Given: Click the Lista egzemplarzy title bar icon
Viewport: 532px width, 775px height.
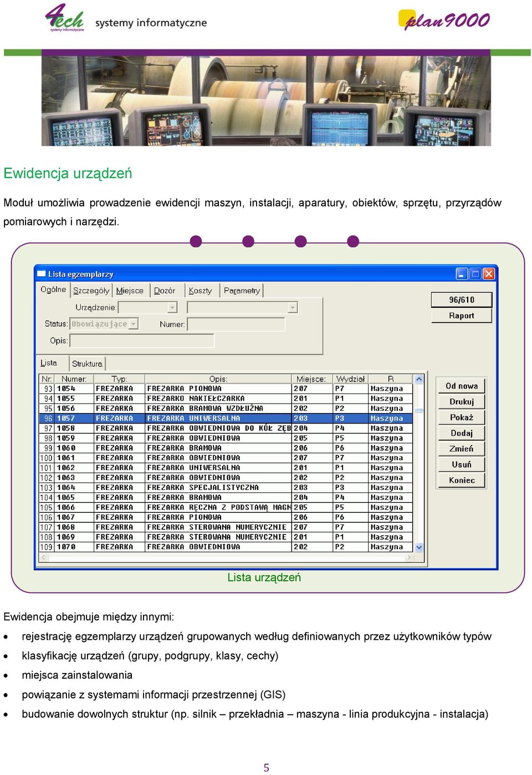Looking at the screenshot, I should 42,274.
